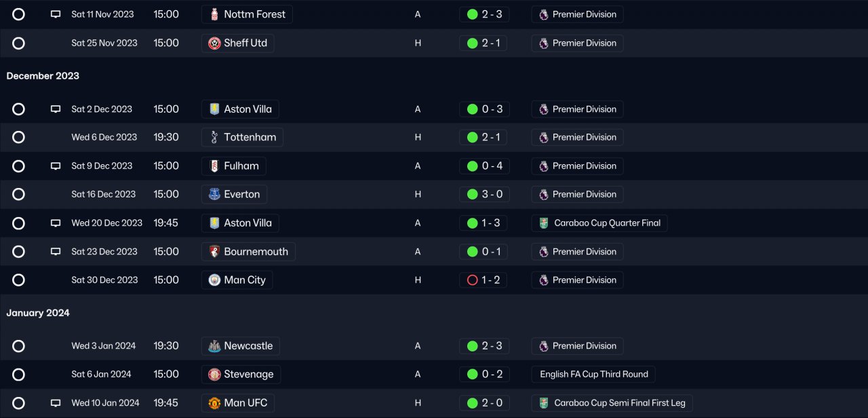Click the Stevenage club badge
868x418 pixels.
214,375
